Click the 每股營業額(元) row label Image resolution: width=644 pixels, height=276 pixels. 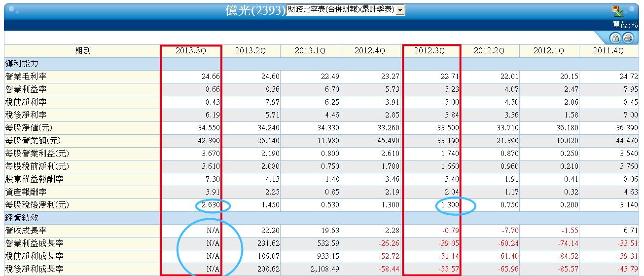(x=34, y=141)
